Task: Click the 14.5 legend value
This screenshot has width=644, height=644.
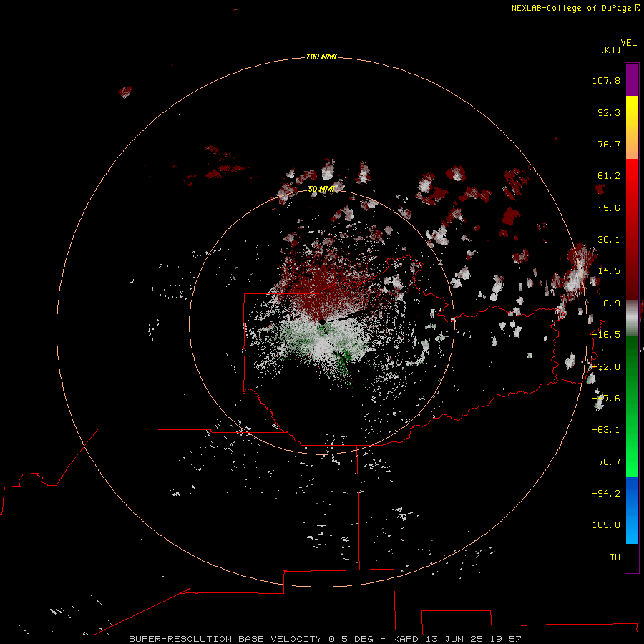Action: (609, 271)
